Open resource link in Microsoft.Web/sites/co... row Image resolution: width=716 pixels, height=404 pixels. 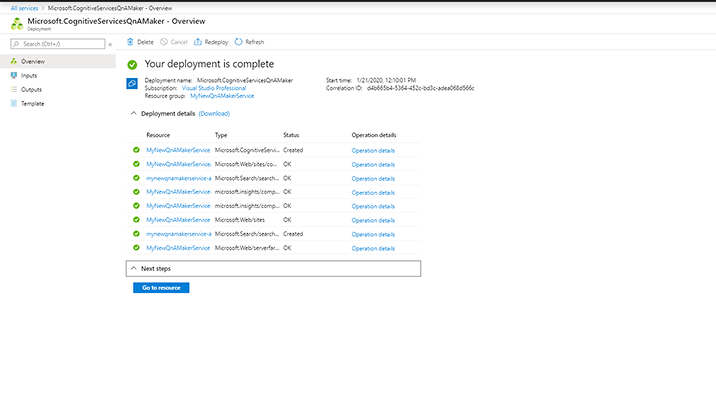click(179, 164)
